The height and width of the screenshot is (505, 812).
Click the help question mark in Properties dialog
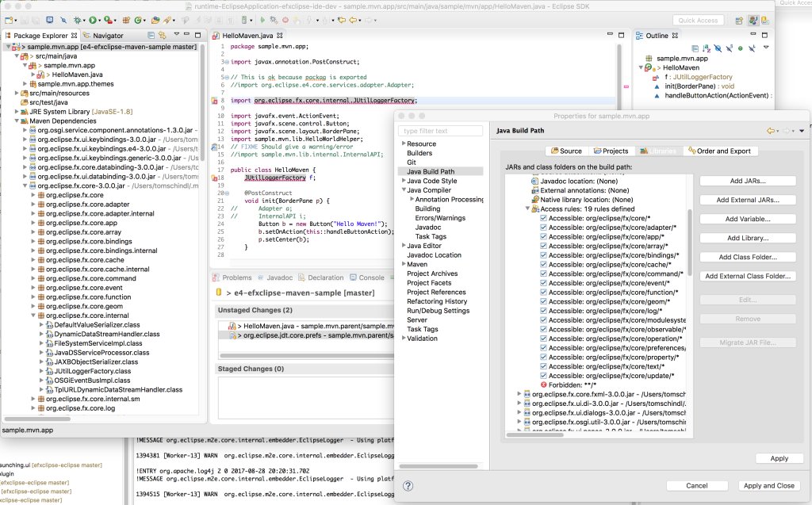tap(408, 485)
